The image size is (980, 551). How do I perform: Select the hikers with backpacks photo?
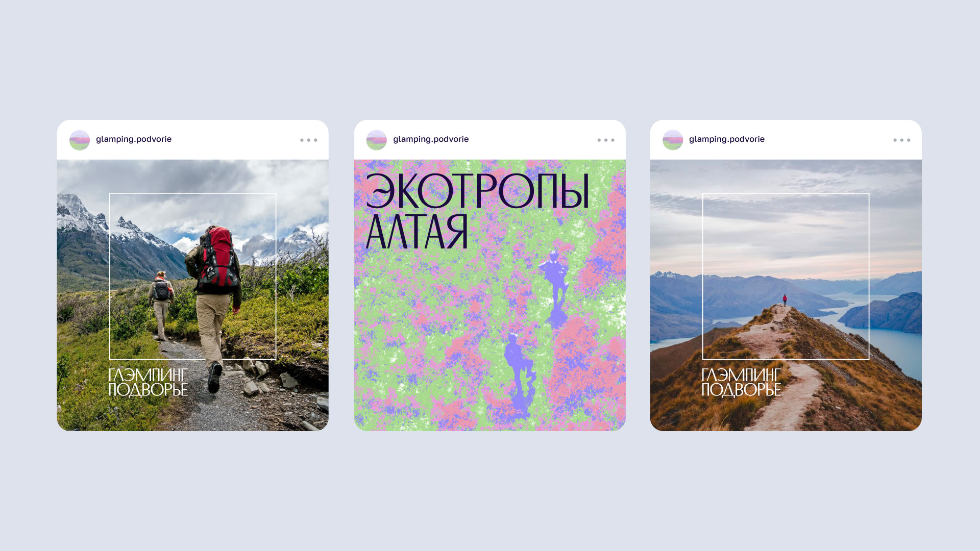tap(193, 295)
